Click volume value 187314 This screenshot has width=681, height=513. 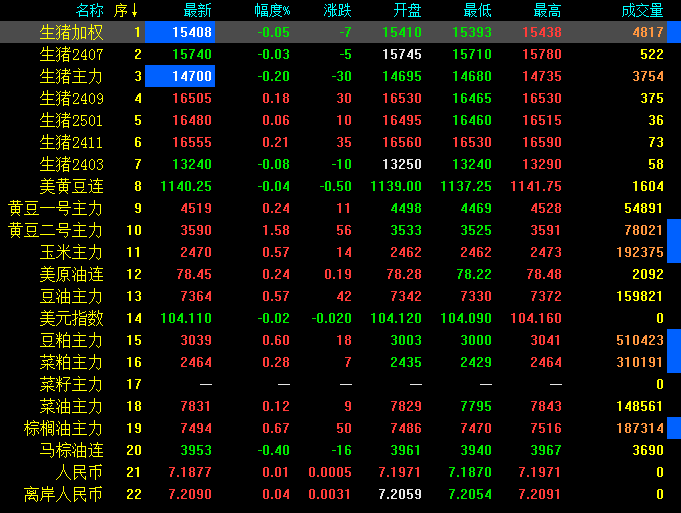[x=640, y=428]
